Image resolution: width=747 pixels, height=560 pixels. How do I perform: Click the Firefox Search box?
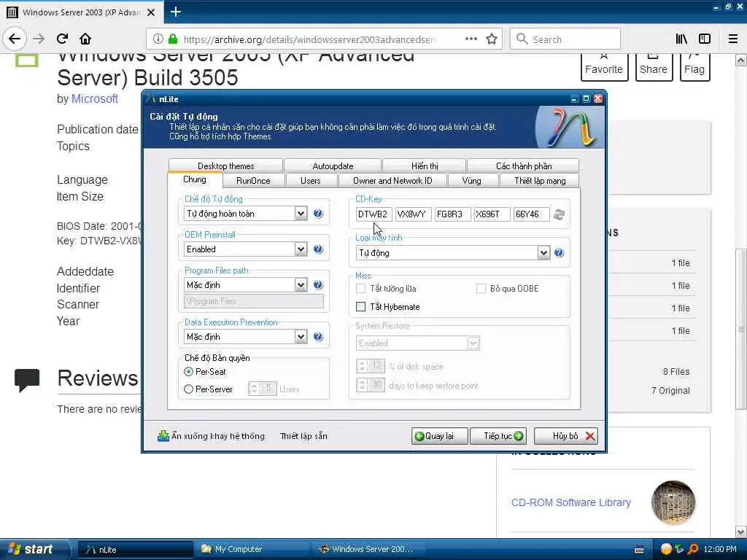[x=565, y=39]
